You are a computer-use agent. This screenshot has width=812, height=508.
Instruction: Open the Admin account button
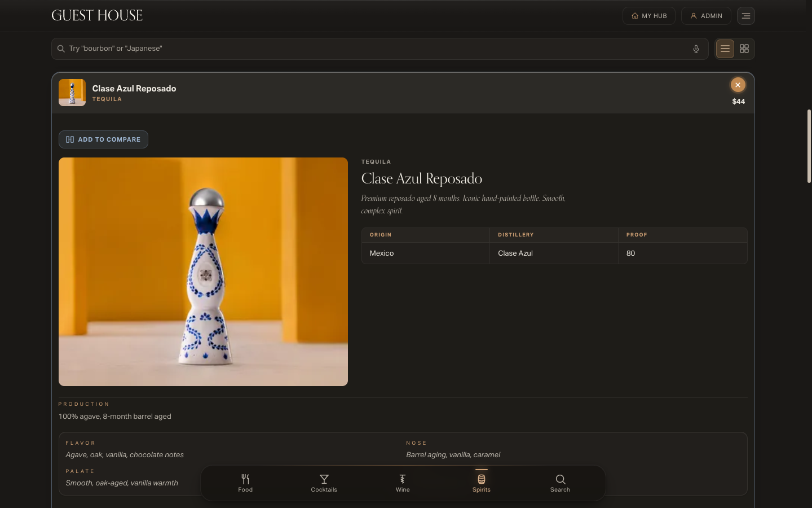tap(706, 16)
